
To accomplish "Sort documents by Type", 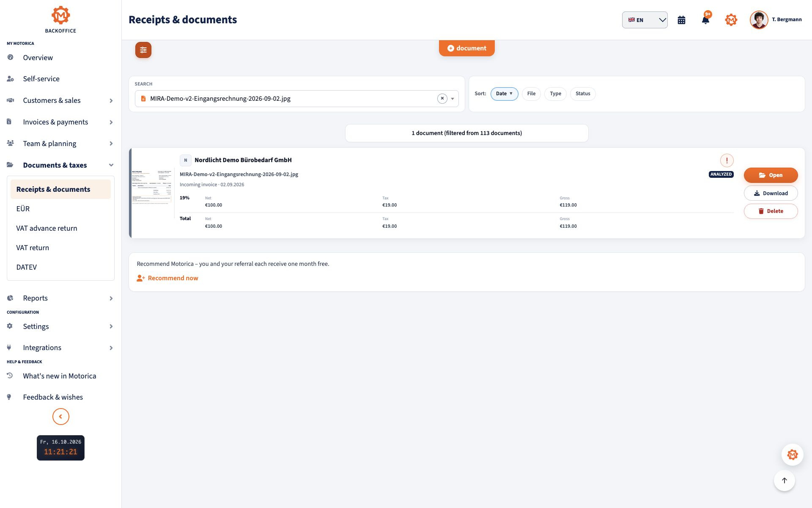I will [x=555, y=94].
